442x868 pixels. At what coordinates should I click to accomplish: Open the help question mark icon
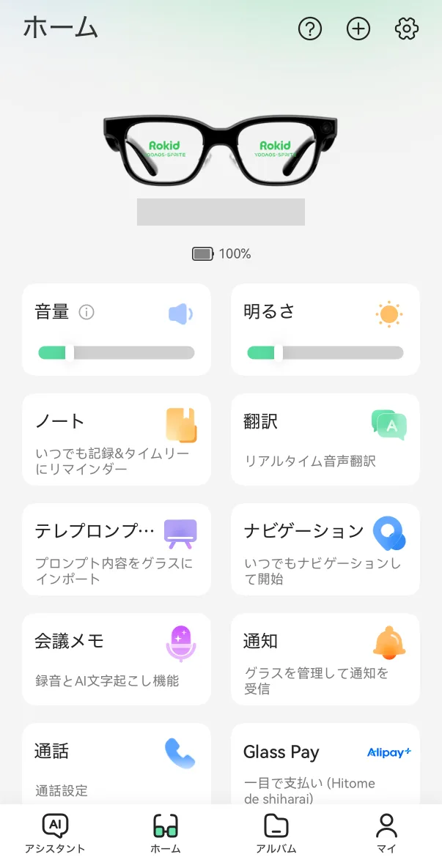pos(310,29)
